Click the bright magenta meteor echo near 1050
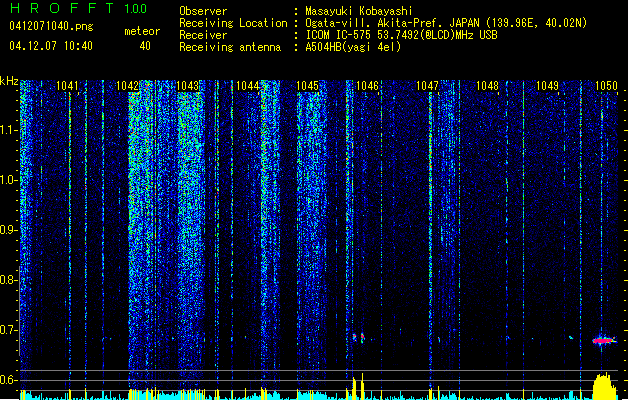This screenshot has height=400, width=629. 604,341
